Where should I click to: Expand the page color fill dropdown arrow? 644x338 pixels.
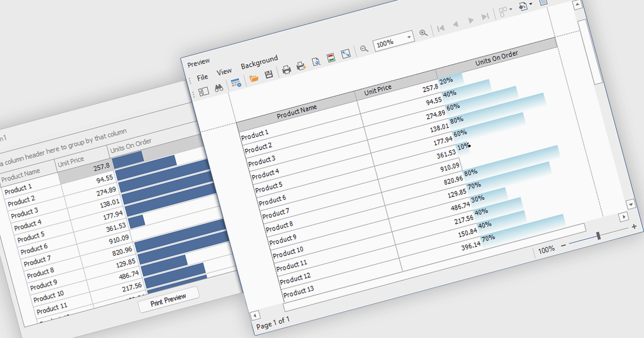pos(531,5)
